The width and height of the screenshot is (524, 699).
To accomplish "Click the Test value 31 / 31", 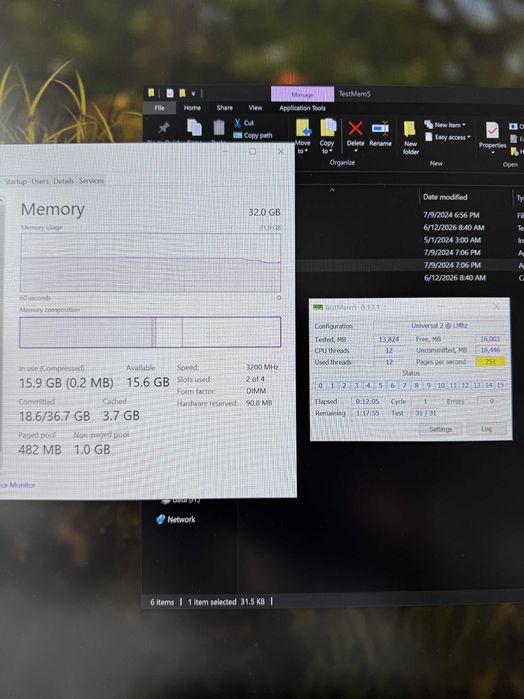I will pyautogui.click(x=426, y=413).
